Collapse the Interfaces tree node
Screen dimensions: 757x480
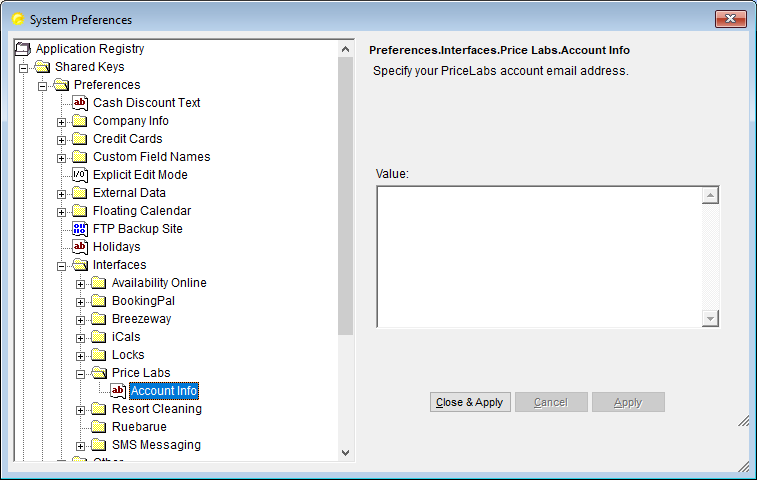pos(61,265)
